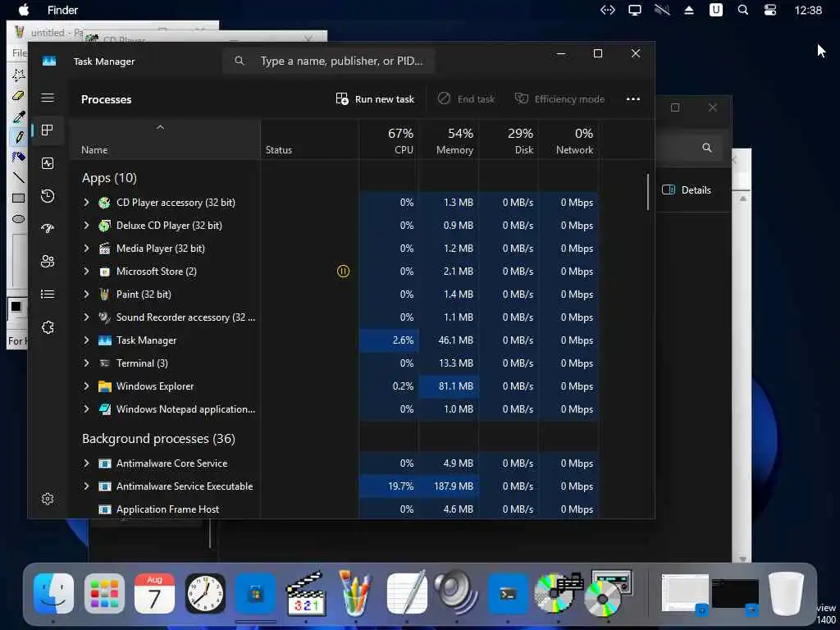Select the 187.9 MB memory cell

tap(449, 486)
